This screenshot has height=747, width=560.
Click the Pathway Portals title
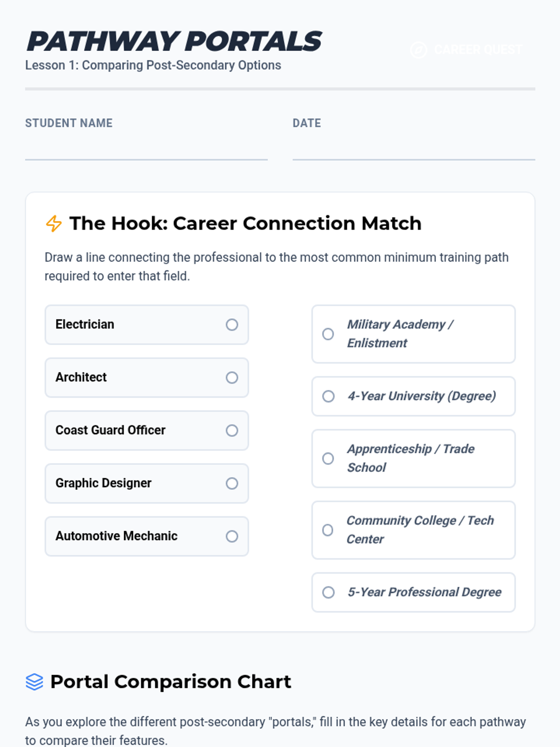pos(174,41)
